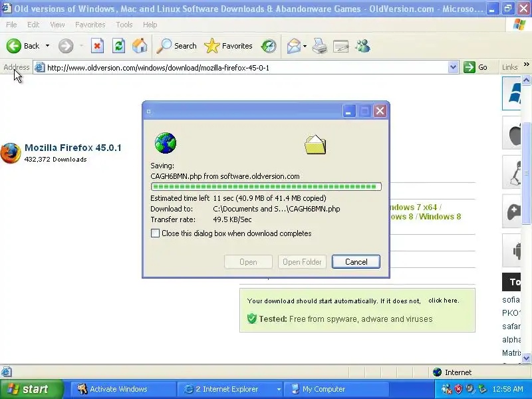
Task: Minimize the download dialog
Action: pos(348,111)
